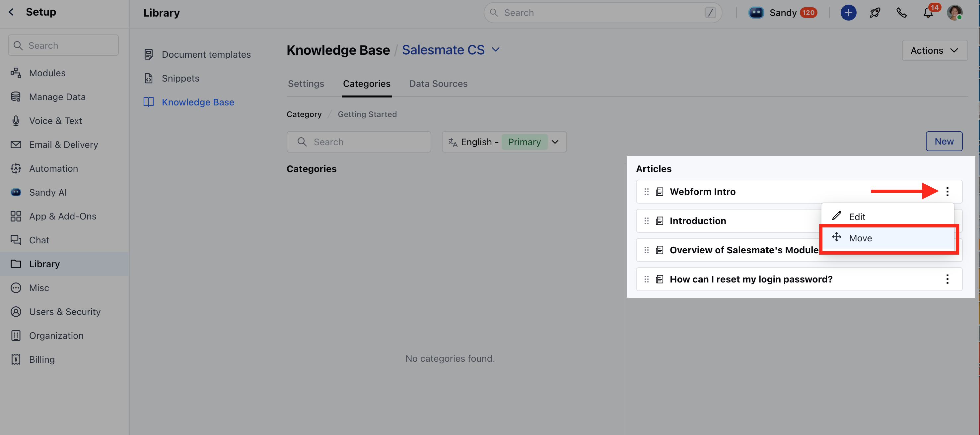Switch to the Data Sources tab
Image resolution: width=980 pixels, height=435 pixels.
(438, 84)
